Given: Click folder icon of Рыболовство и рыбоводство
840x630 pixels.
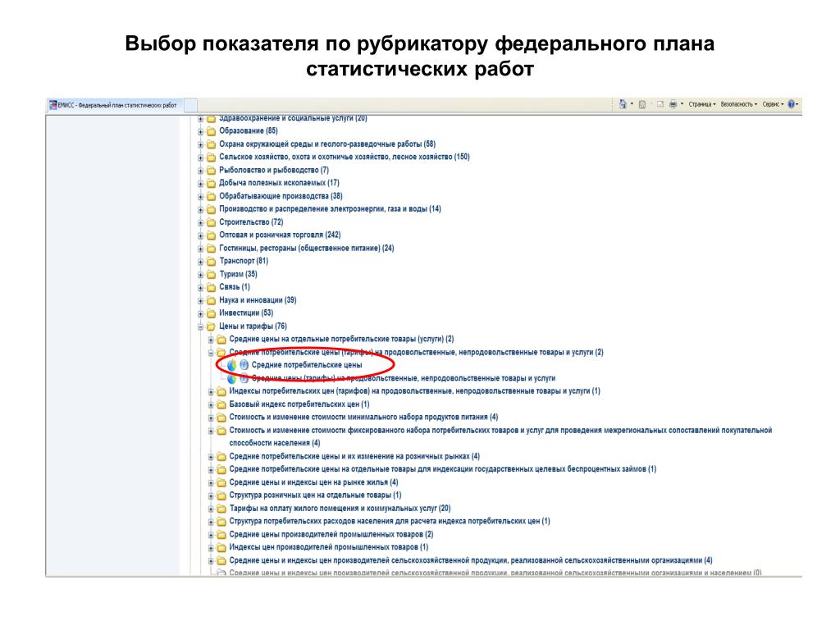Looking at the screenshot, I should pyautogui.click(x=211, y=171).
